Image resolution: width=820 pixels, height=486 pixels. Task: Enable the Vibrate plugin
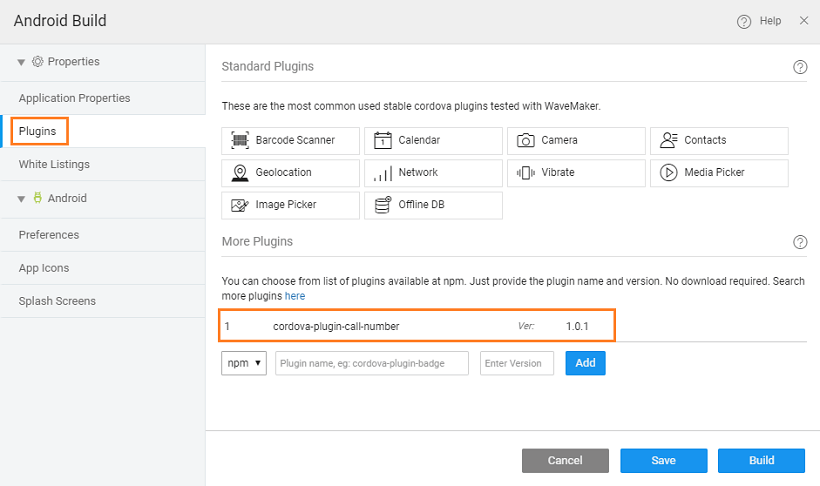coord(576,173)
